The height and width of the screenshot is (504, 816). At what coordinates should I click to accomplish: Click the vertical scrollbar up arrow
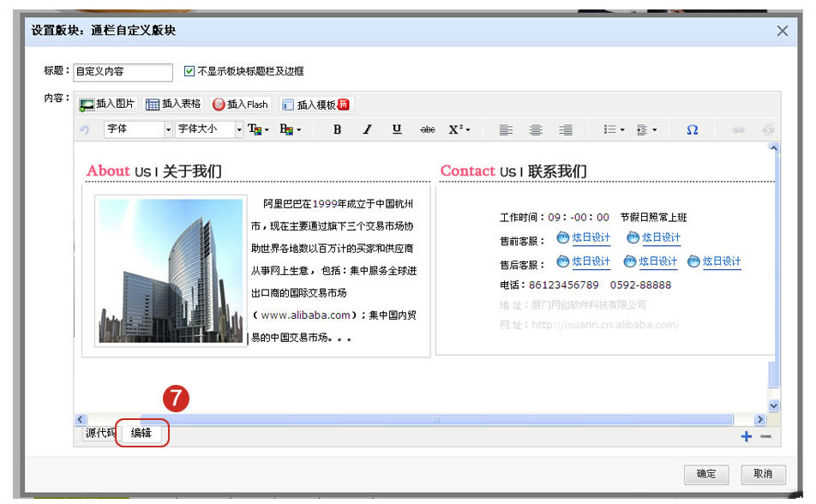774,148
